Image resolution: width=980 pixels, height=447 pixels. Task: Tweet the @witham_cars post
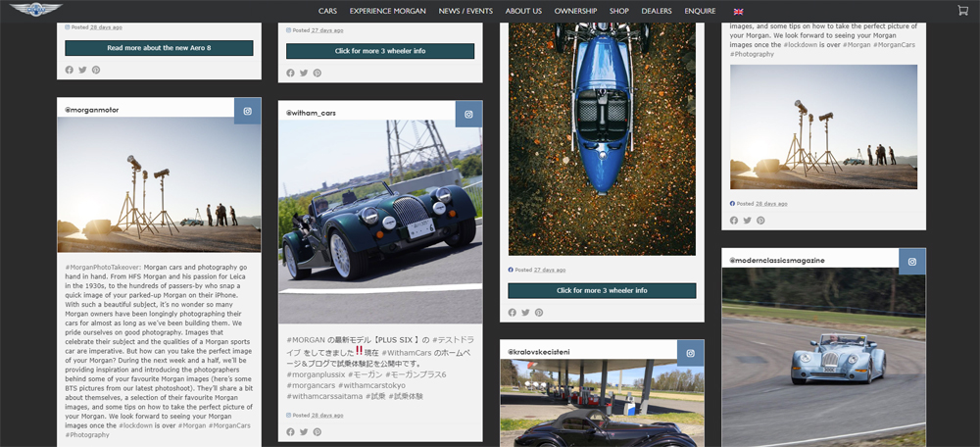(x=304, y=432)
